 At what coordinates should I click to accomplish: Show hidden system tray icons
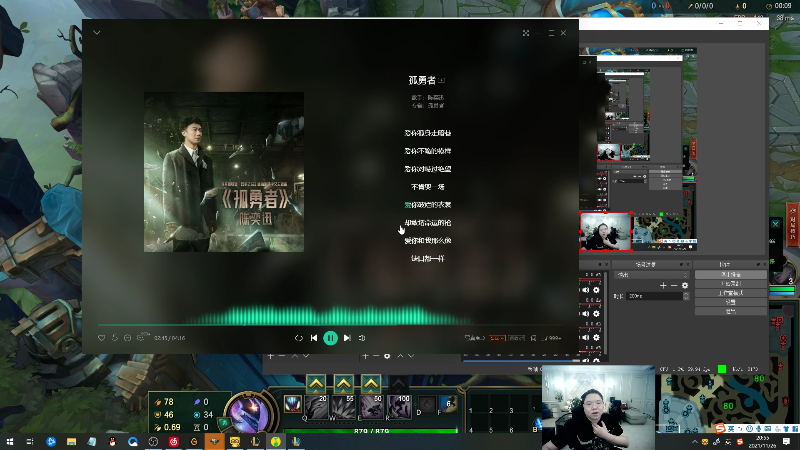(x=694, y=442)
